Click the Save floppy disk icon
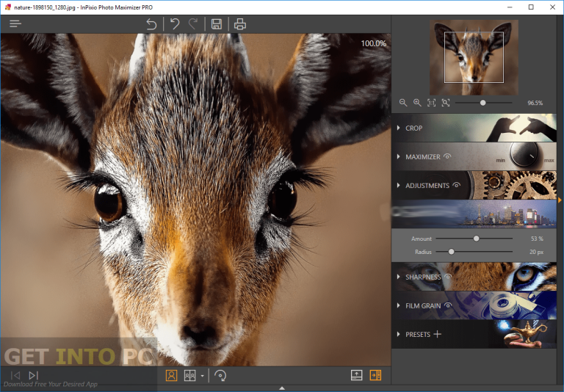 tap(216, 24)
